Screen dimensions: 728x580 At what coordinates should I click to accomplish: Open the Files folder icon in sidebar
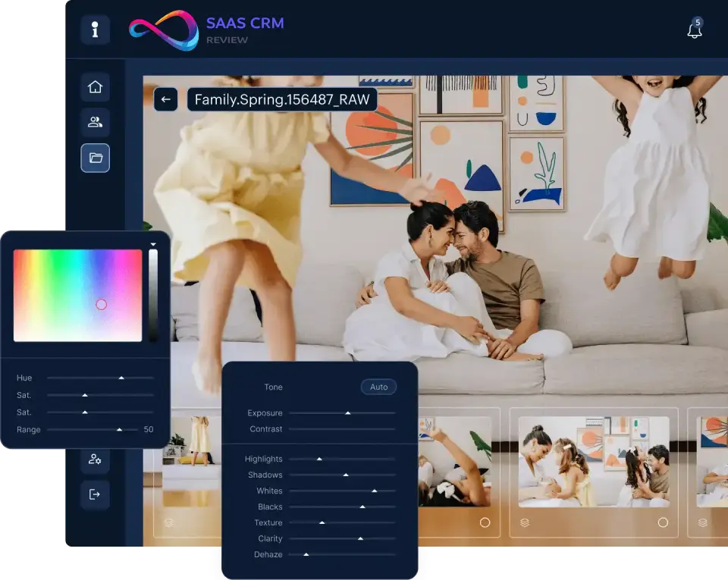pos(95,158)
